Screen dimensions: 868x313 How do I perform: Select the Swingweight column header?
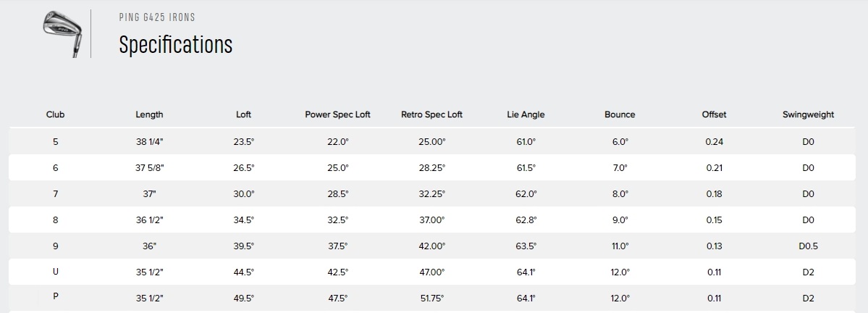(808, 114)
